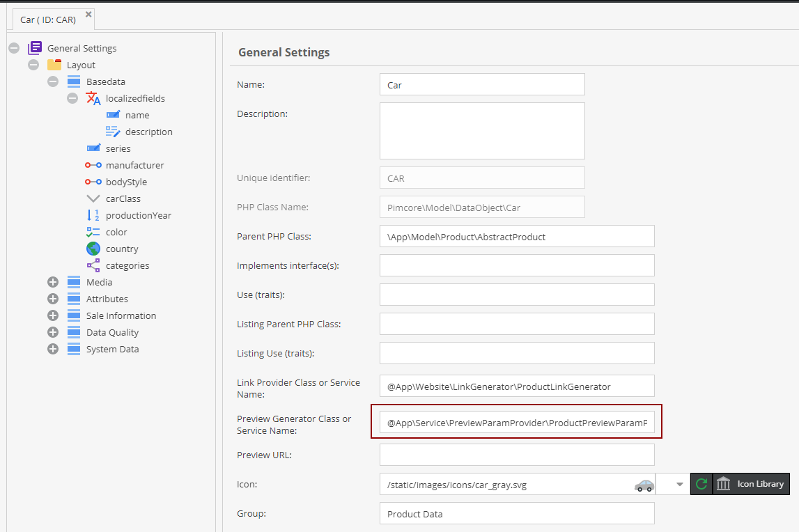Click the country globe icon

coord(93,249)
